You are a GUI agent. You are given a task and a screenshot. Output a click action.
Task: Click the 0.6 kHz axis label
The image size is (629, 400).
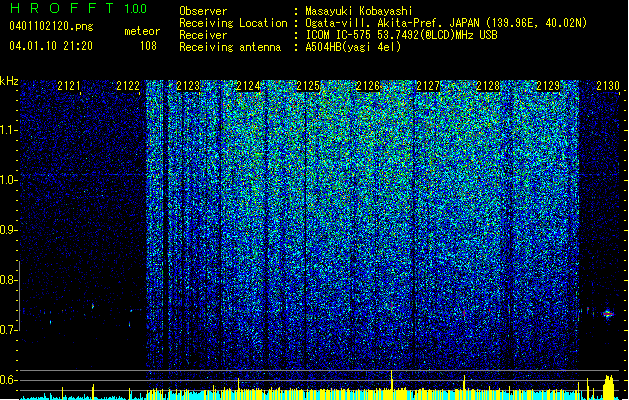pyautogui.click(x=9, y=380)
